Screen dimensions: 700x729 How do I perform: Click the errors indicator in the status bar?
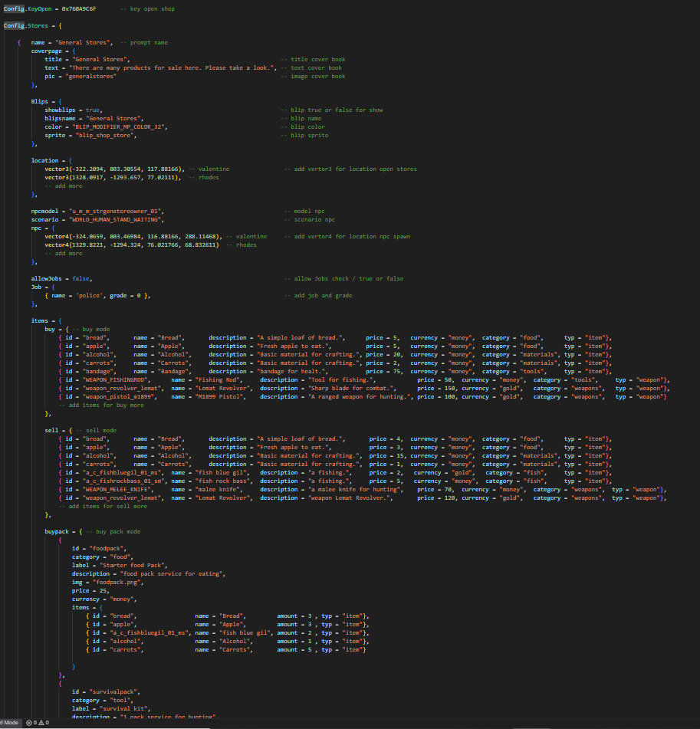pos(32,722)
